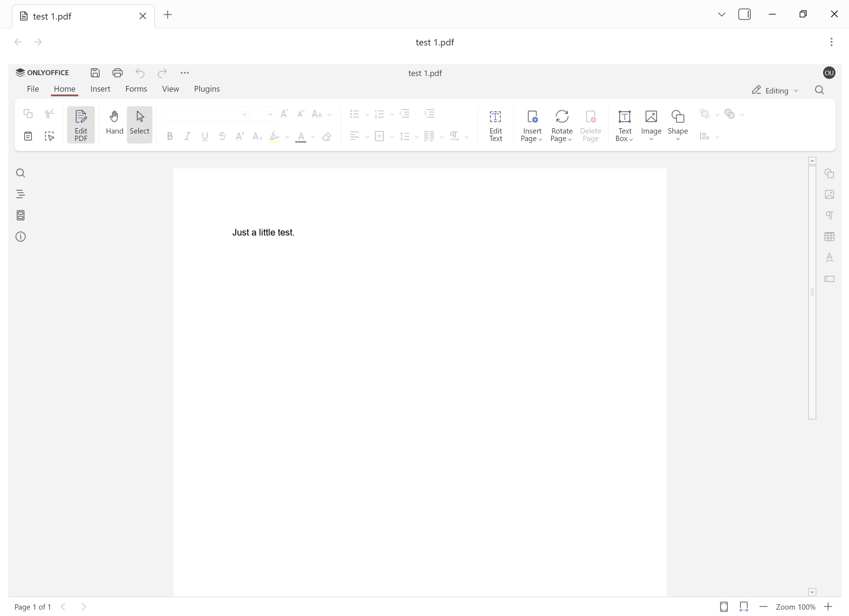Open table settings in the right sidebar

pos(829,237)
